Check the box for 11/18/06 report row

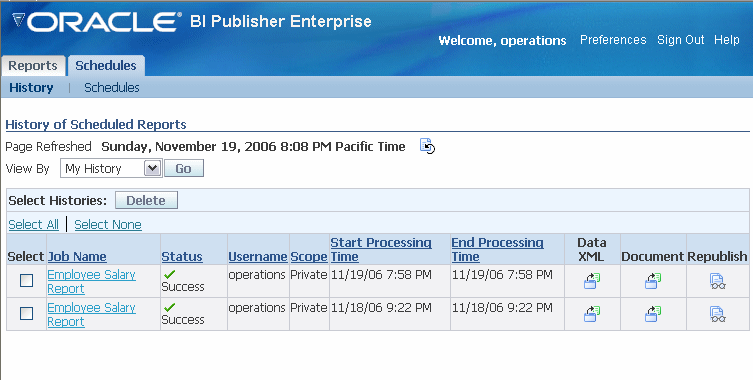click(26, 314)
